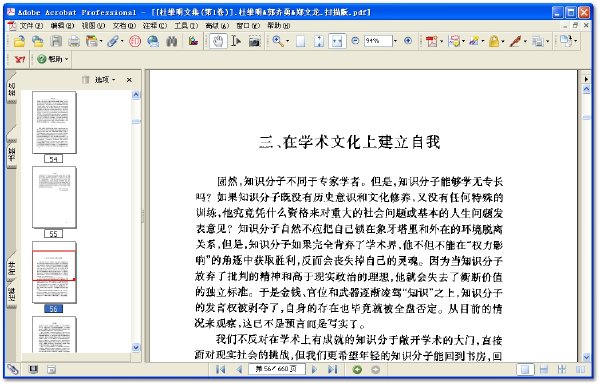600x385 pixels.
Task: Click the Send for Review icon
Action: (474, 41)
